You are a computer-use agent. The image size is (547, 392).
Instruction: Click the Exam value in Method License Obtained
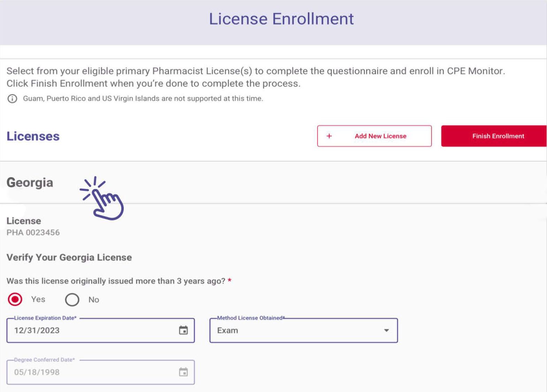coord(228,330)
